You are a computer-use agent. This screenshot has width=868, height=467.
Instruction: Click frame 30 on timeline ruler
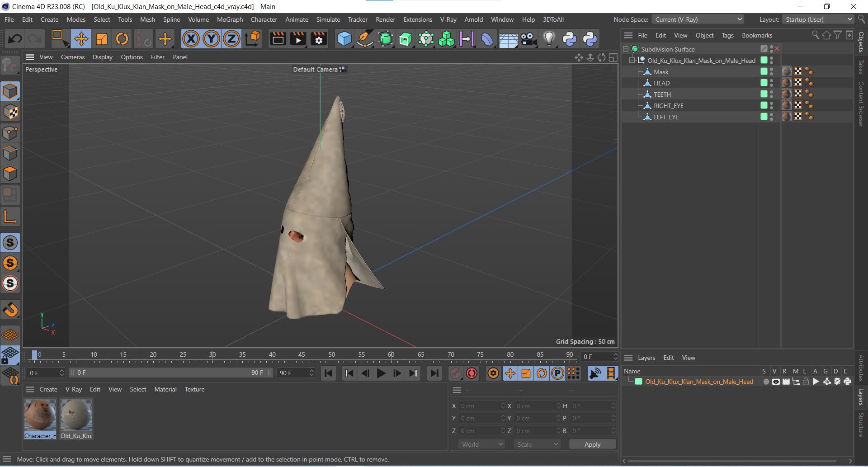(212, 355)
